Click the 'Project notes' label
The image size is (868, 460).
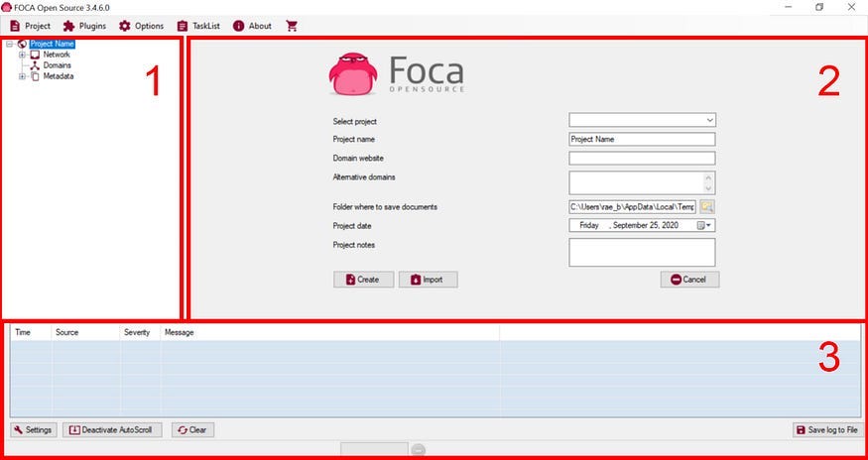click(x=354, y=245)
